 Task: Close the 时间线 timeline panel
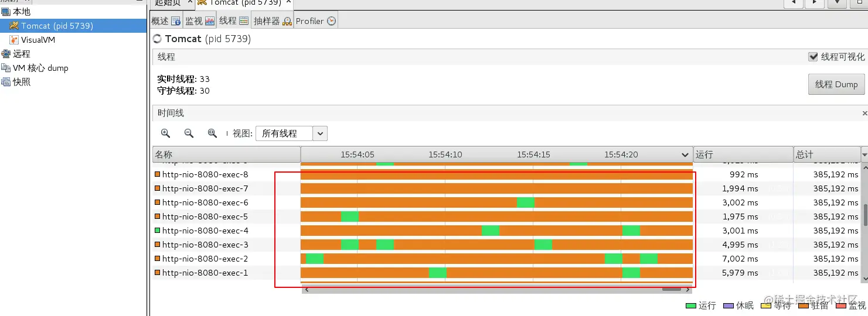pyautogui.click(x=864, y=113)
